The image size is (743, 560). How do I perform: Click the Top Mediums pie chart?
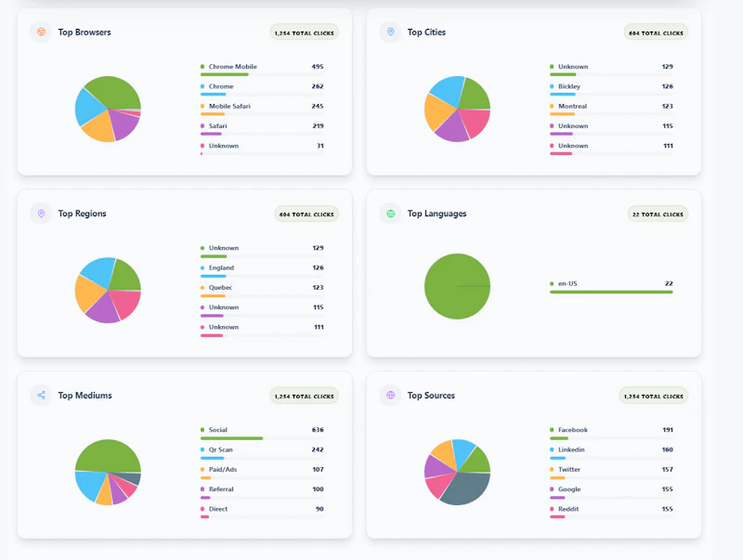point(108,473)
